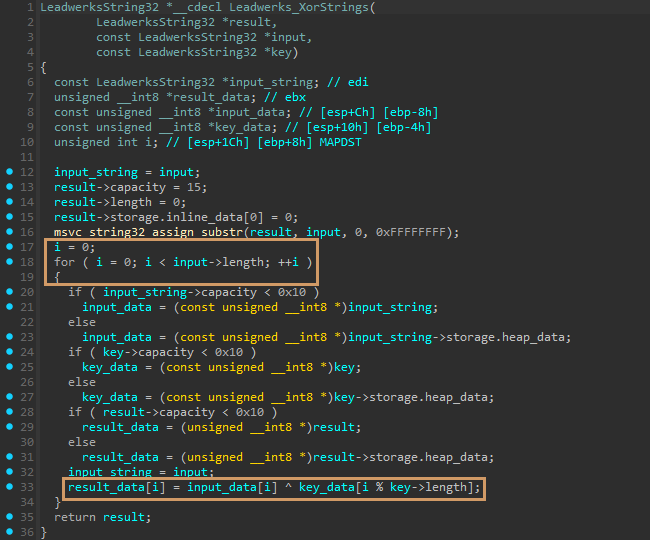Click the blue dot beside line 24
650x540 pixels.
pos(10,351)
